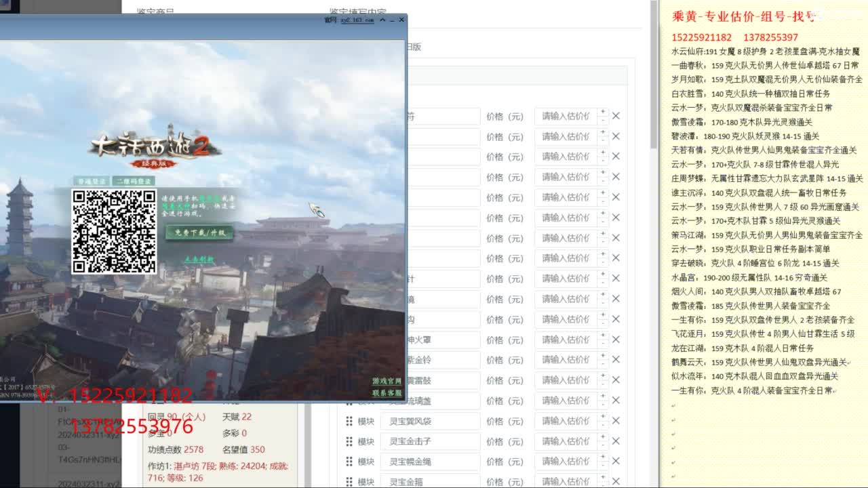Delete the 灵宝金击子 module row
The width and height of the screenshot is (868, 488).
pos(616,441)
